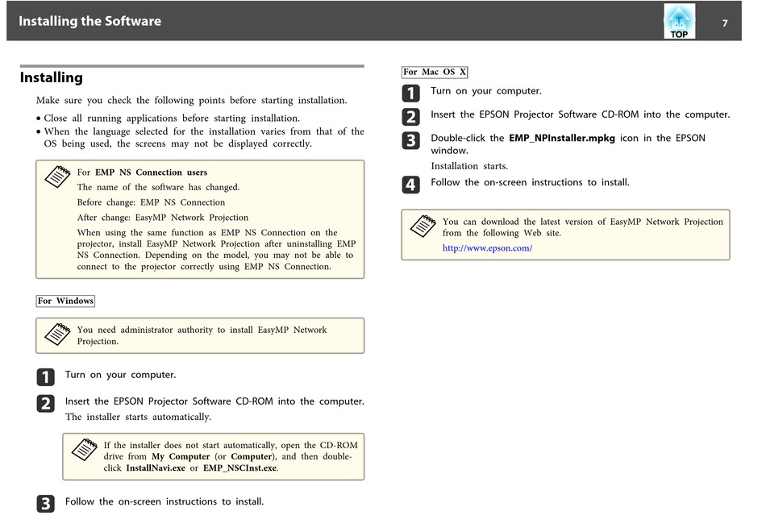Click the "For Mac OS X" boxed label

pyautogui.click(x=435, y=73)
